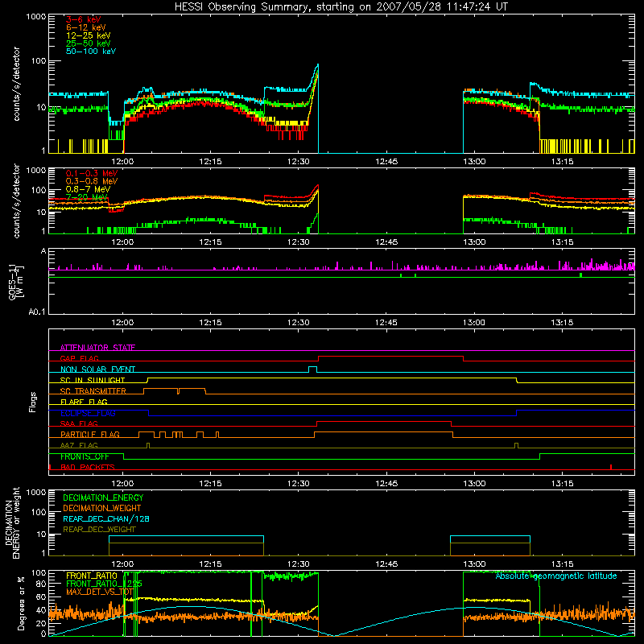This screenshot has height=644, width=644.
Task: Click the FLARE_FLAG label
Action: click(84, 402)
